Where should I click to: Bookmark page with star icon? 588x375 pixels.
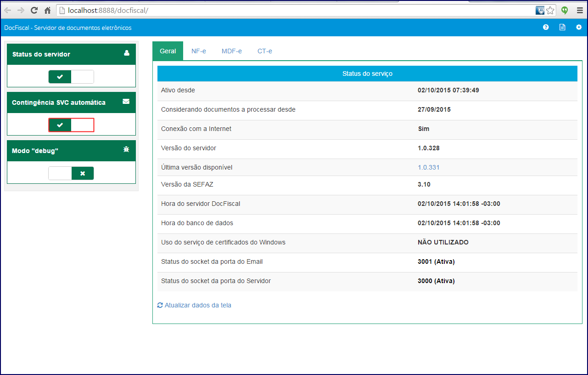550,10
